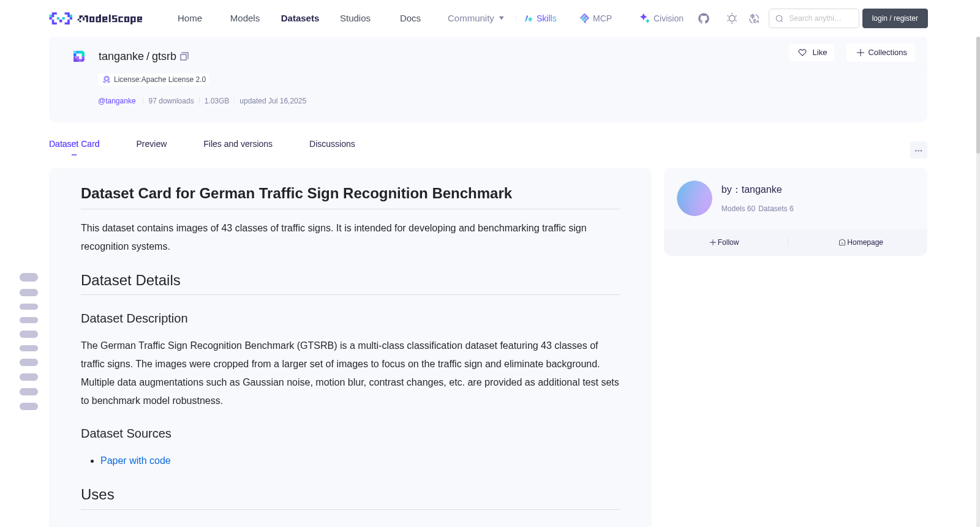The height and width of the screenshot is (527, 980).
Task: Click the Uses heading
Action: (x=97, y=495)
